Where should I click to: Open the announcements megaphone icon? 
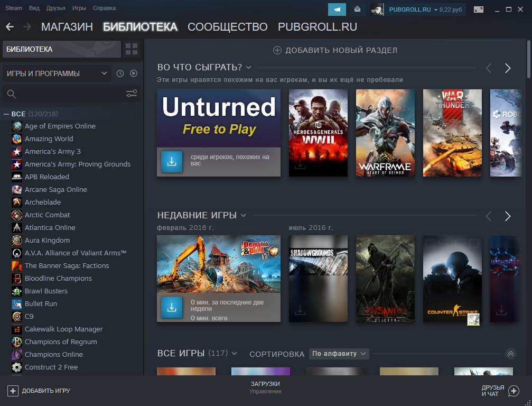[337, 10]
